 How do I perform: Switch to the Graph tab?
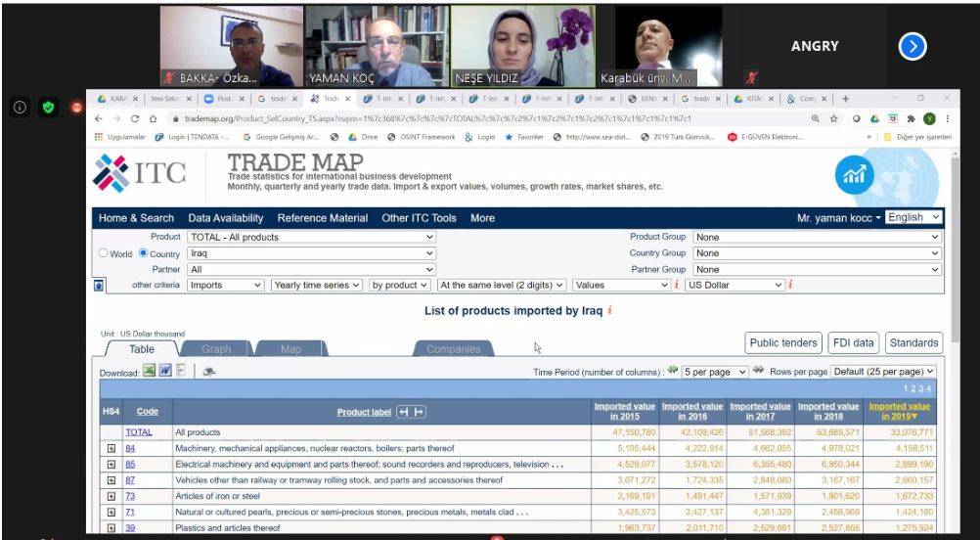point(216,348)
